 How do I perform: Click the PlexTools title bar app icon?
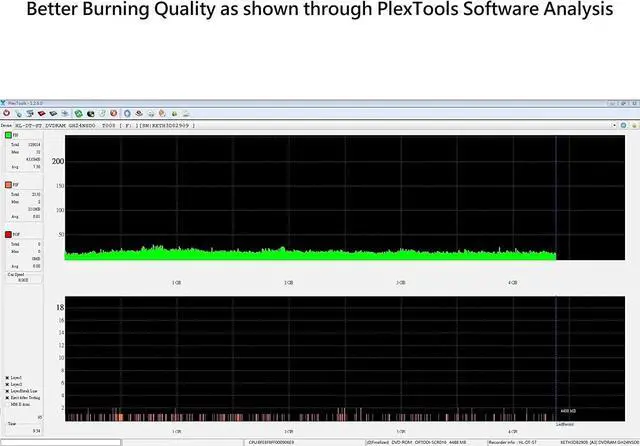tap(4, 103)
